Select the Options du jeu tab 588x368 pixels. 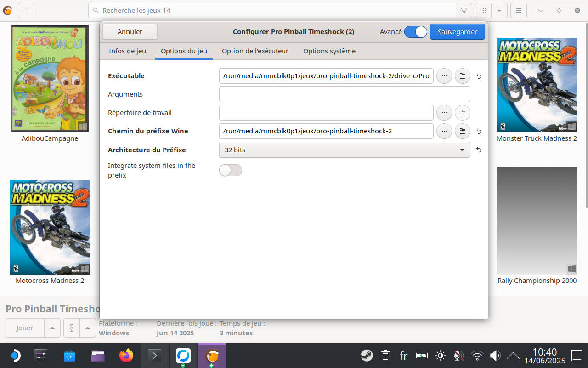184,51
